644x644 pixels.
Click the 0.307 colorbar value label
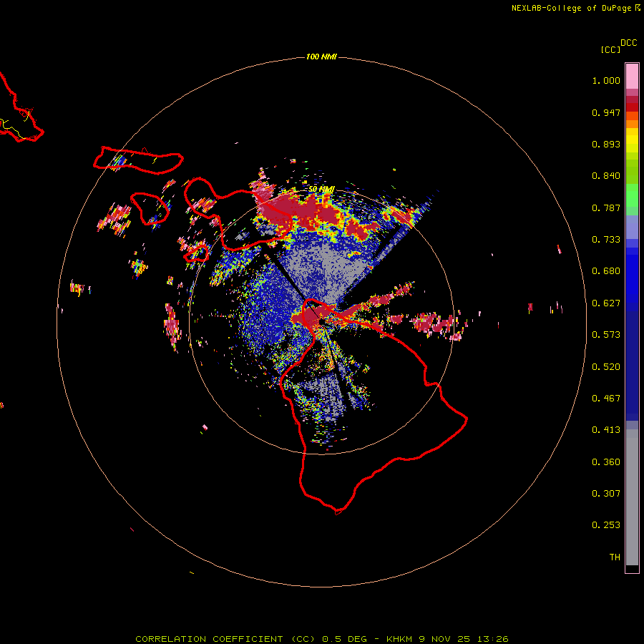[606, 494]
